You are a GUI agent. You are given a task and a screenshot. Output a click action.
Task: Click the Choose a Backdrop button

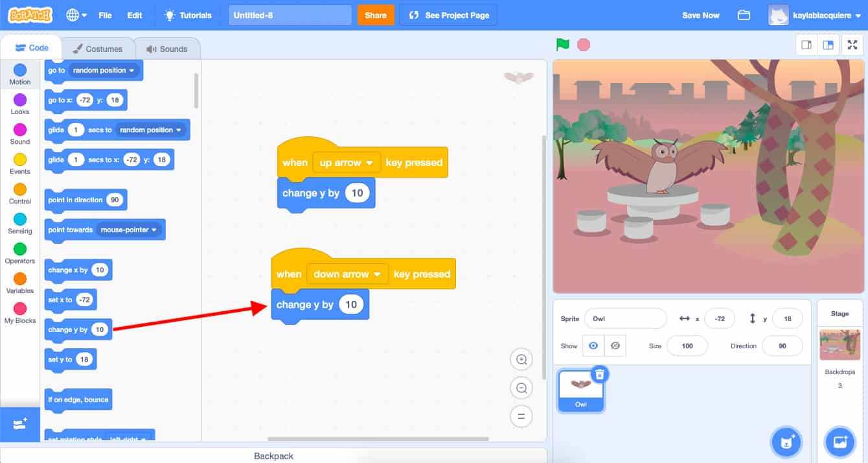(x=840, y=442)
